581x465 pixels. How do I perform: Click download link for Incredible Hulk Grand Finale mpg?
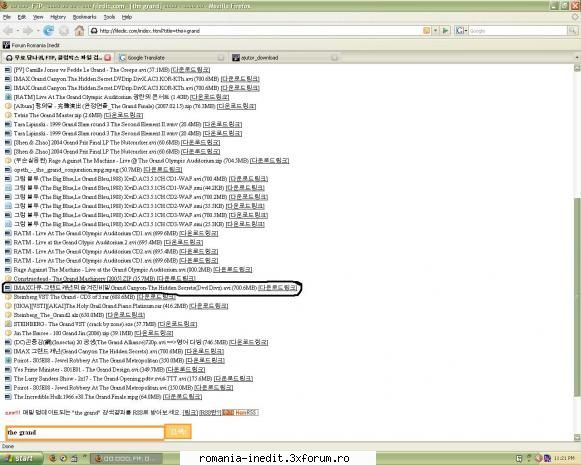(x=182, y=397)
